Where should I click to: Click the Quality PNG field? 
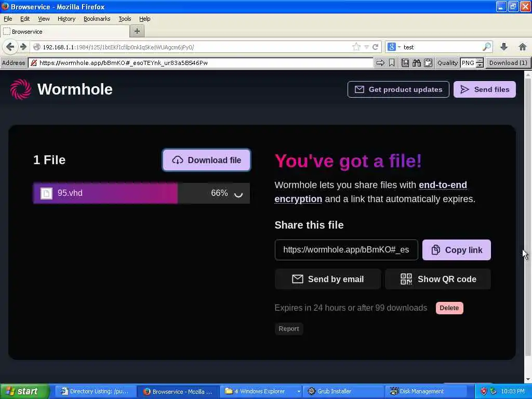pos(468,63)
